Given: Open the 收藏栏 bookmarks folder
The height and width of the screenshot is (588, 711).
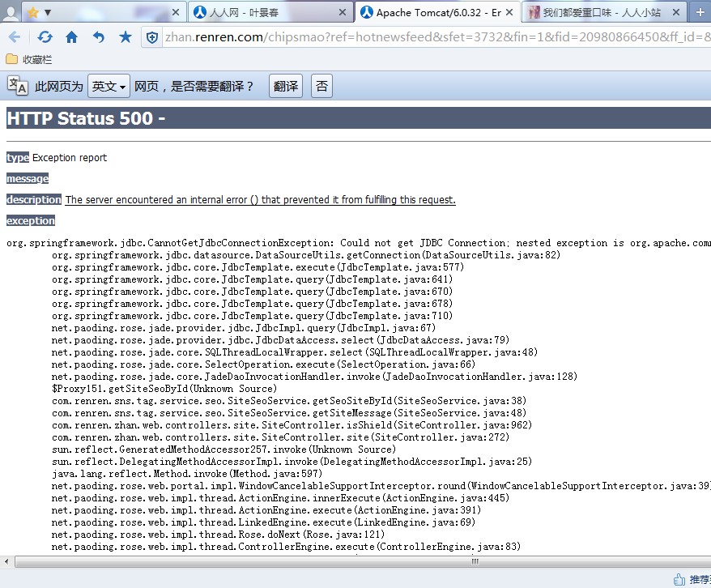Looking at the screenshot, I should coord(29,59).
